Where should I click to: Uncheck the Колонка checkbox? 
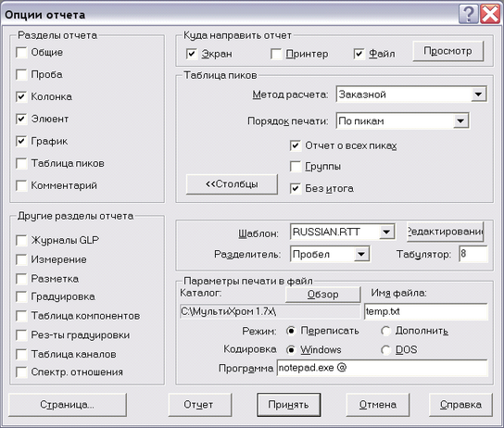[21, 96]
